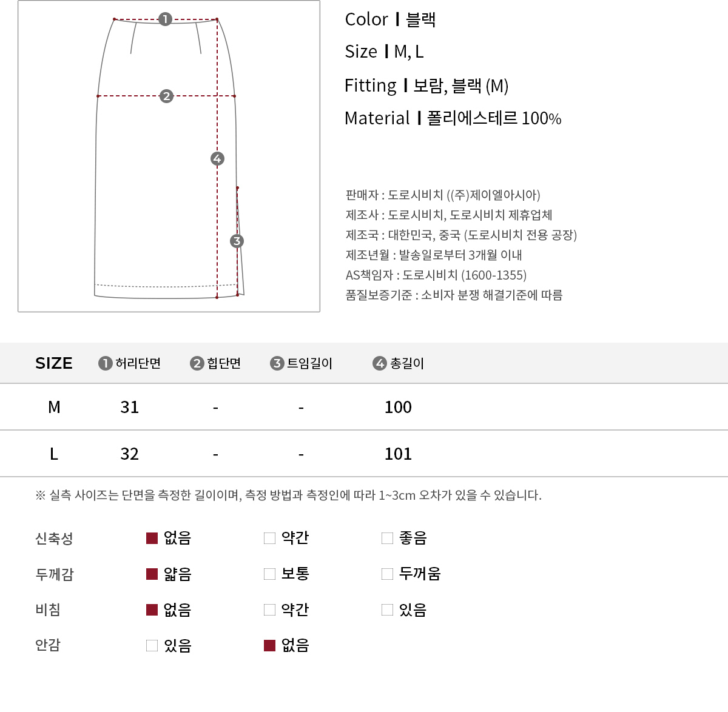Click the number 3 icon beside 트임길이

[277, 363]
